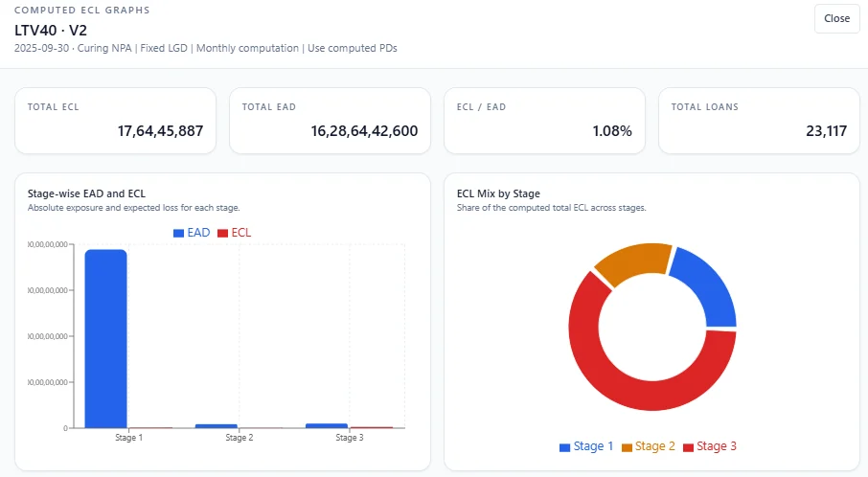Toggle the ECL series in bar chart legend
This screenshot has width=868, height=477.
pyautogui.click(x=235, y=233)
